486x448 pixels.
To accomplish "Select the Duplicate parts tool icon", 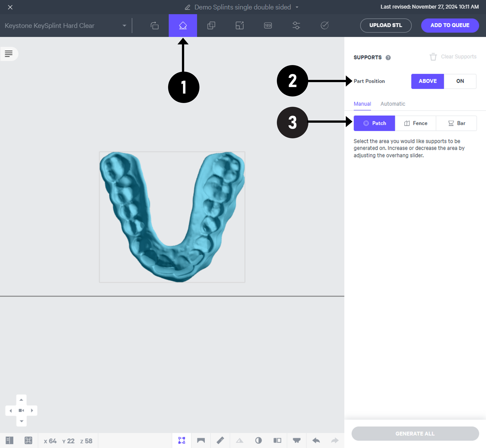I will 211,25.
